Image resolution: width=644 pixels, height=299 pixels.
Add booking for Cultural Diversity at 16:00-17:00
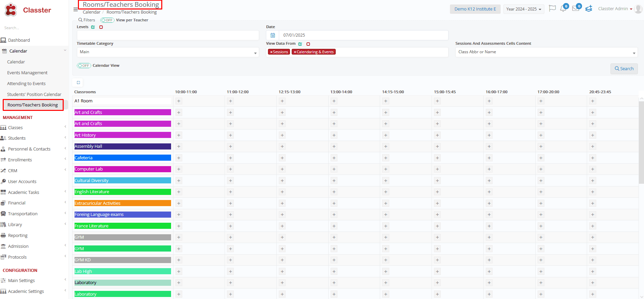[x=489, y=181]
